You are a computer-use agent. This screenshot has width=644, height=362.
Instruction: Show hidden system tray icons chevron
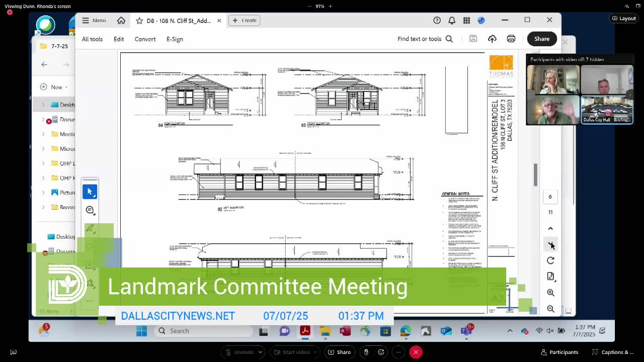point(510,331)
